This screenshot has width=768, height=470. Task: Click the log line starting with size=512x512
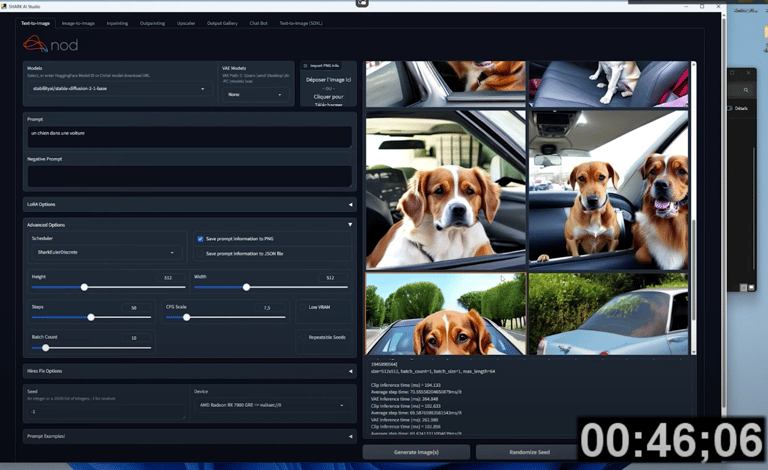point(433,372)
